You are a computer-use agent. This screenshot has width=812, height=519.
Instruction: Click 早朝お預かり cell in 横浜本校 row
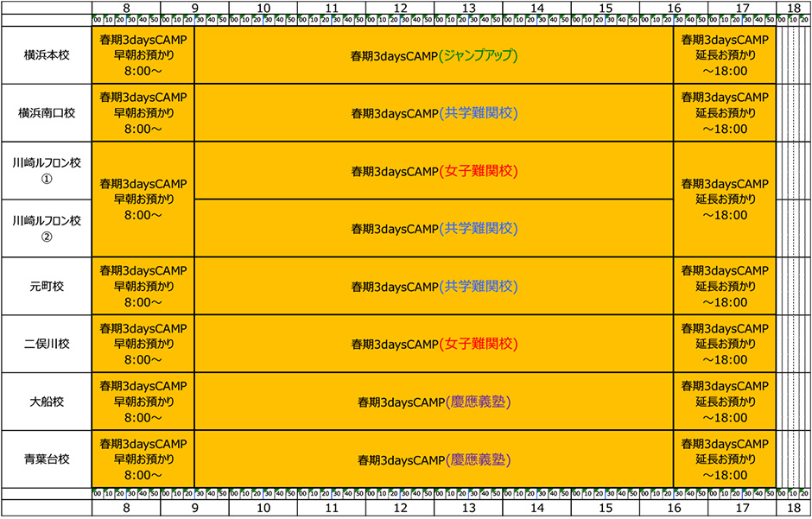pyautogui.click(x=143, y=55)
